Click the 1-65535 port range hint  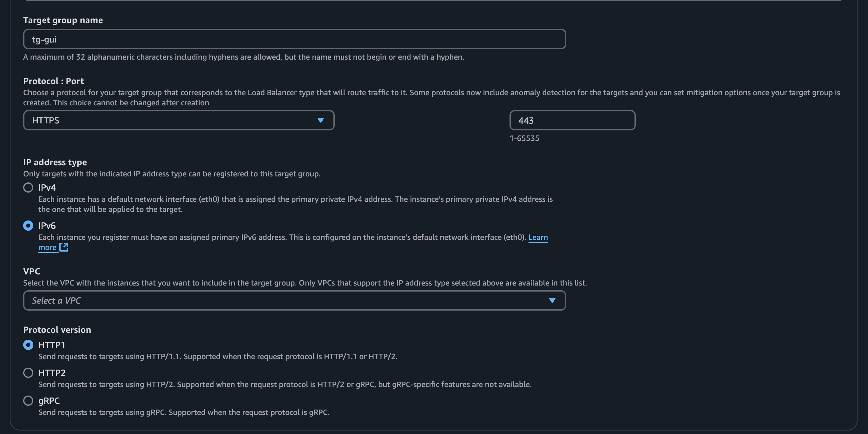click(524, 138)
